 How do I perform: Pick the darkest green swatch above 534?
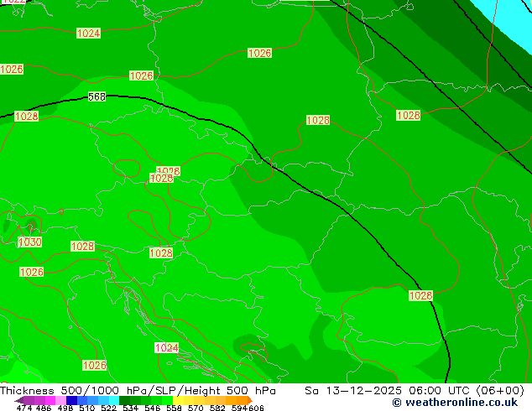124,400
